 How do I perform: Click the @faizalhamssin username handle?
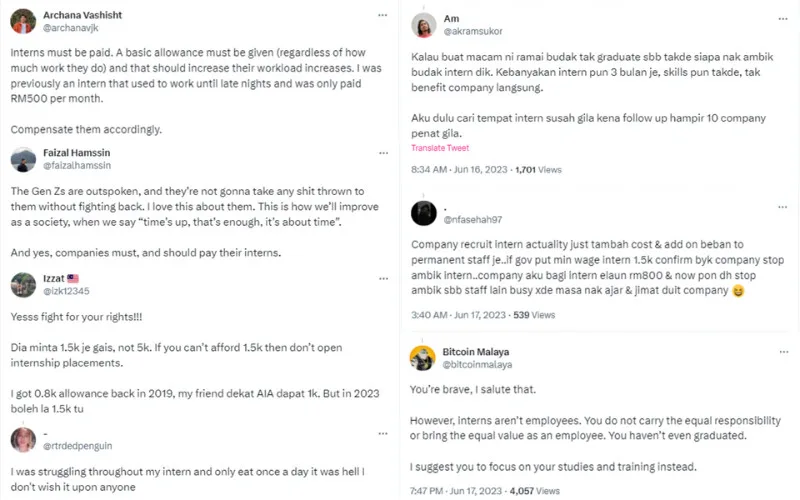(x=76, y=165)
